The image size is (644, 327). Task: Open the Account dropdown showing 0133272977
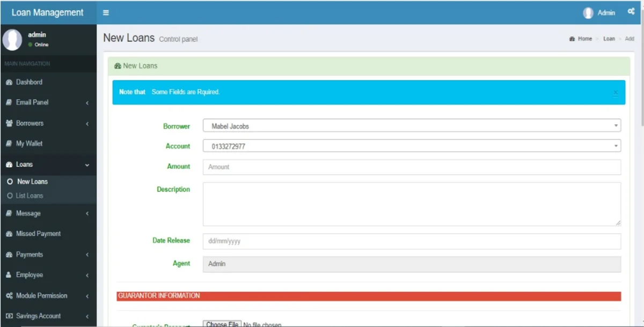coord(412,146)
